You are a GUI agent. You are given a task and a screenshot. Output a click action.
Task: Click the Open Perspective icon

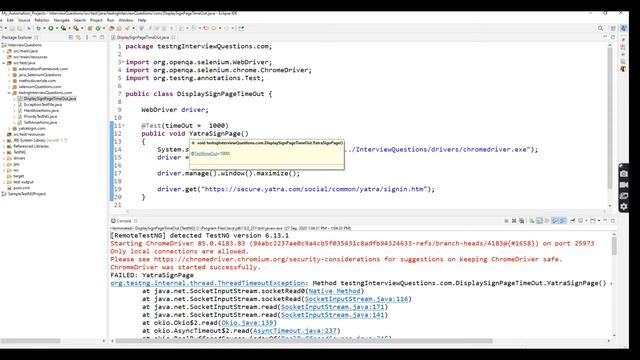[x=613, y=28]
